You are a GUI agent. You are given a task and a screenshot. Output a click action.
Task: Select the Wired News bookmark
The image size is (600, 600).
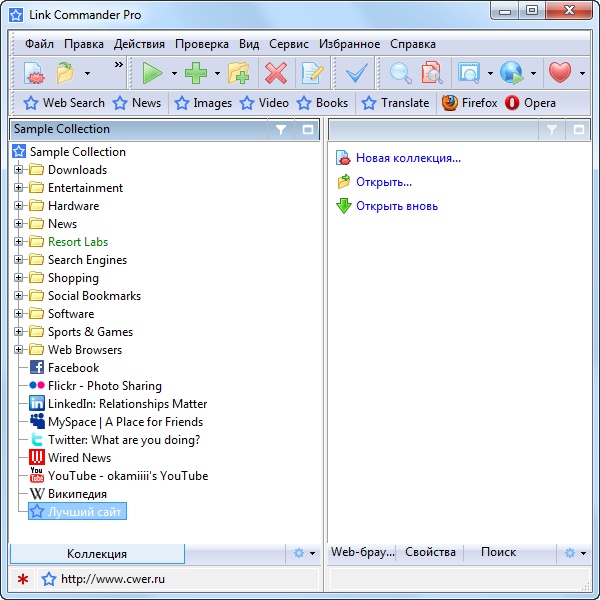click(79, 458)
